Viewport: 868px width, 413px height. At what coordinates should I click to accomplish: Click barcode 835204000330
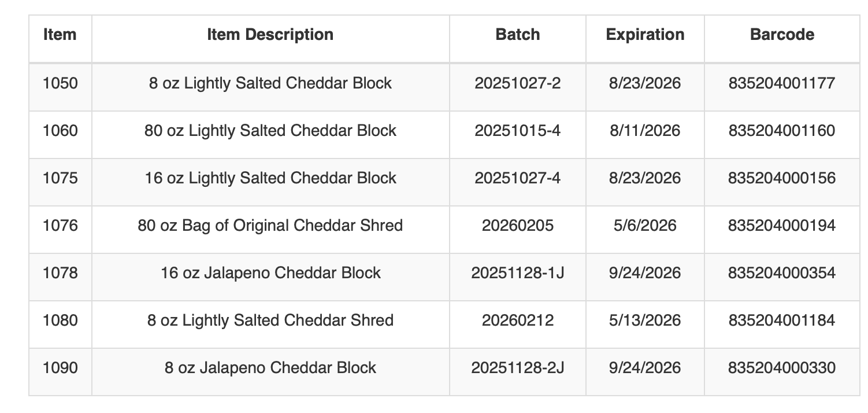tap(782, 368)
